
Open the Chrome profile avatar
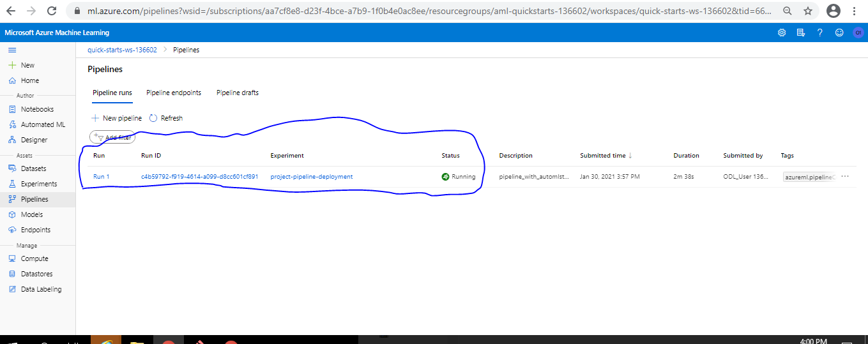[833, 11]
